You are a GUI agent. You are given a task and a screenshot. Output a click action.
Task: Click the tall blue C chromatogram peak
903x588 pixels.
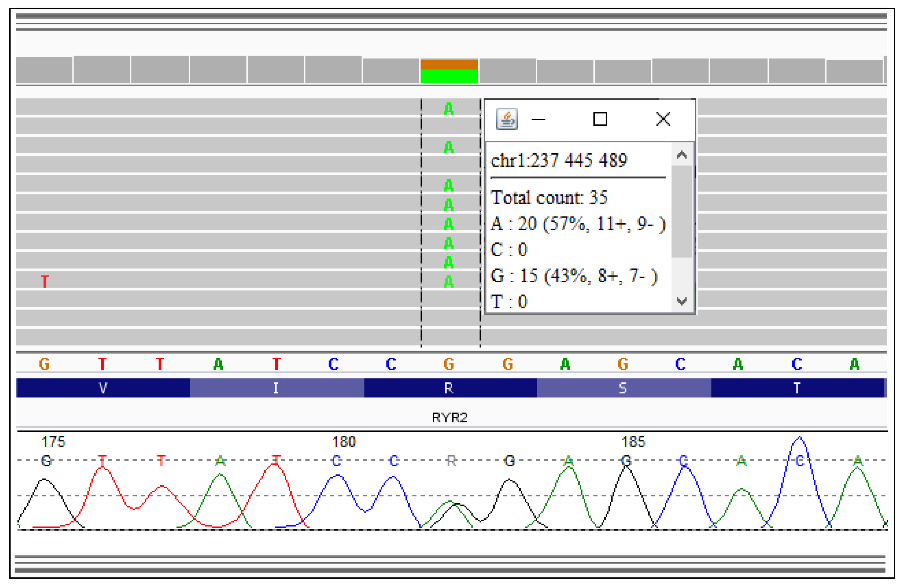point(799,440)
